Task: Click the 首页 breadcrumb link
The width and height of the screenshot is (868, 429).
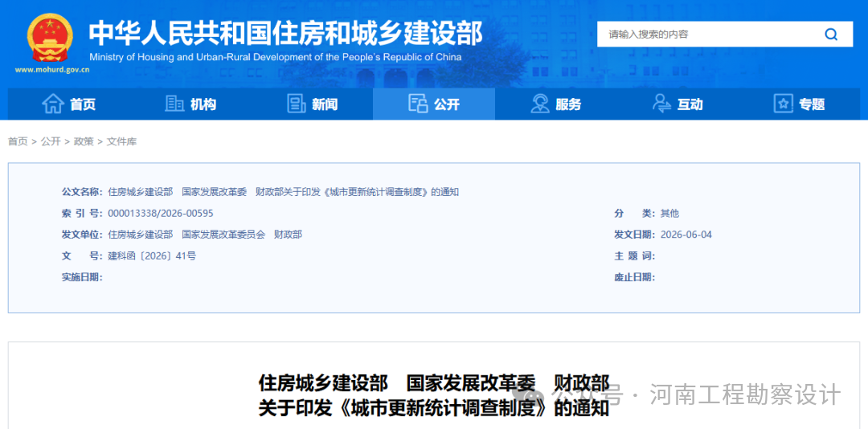Action: [17, 141]
